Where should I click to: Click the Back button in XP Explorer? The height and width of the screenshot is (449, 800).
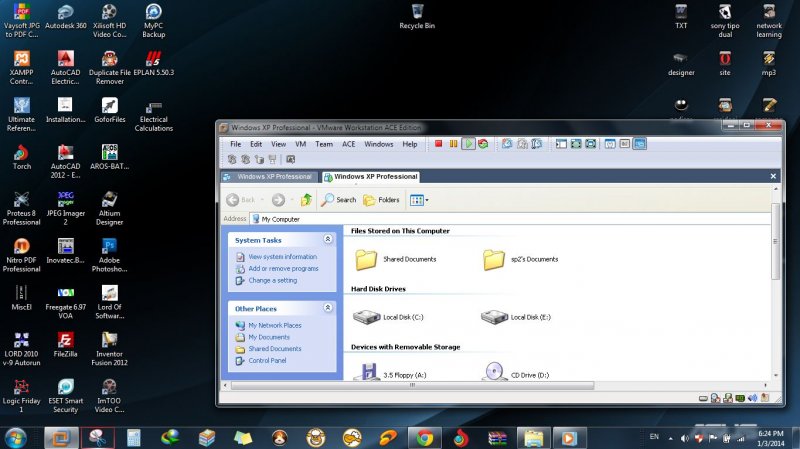point(240,199)
